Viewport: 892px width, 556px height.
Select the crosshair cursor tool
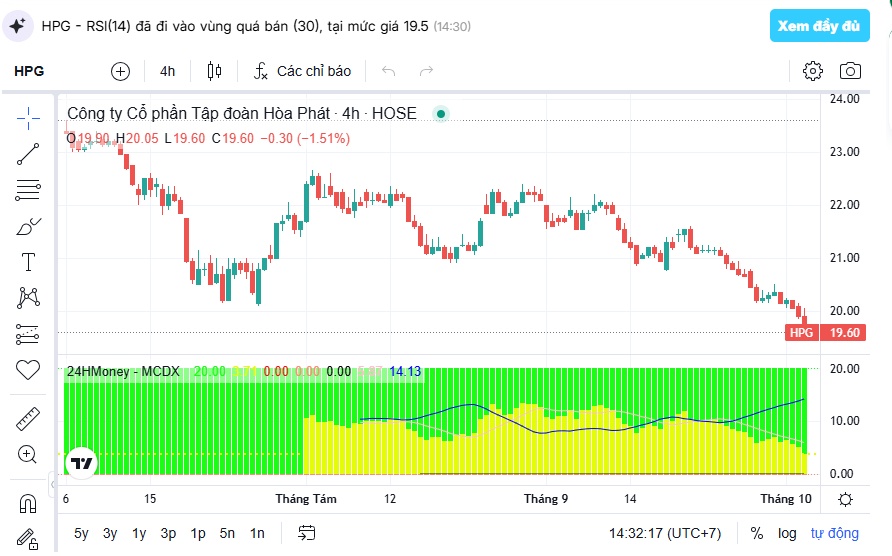point(28,118)
